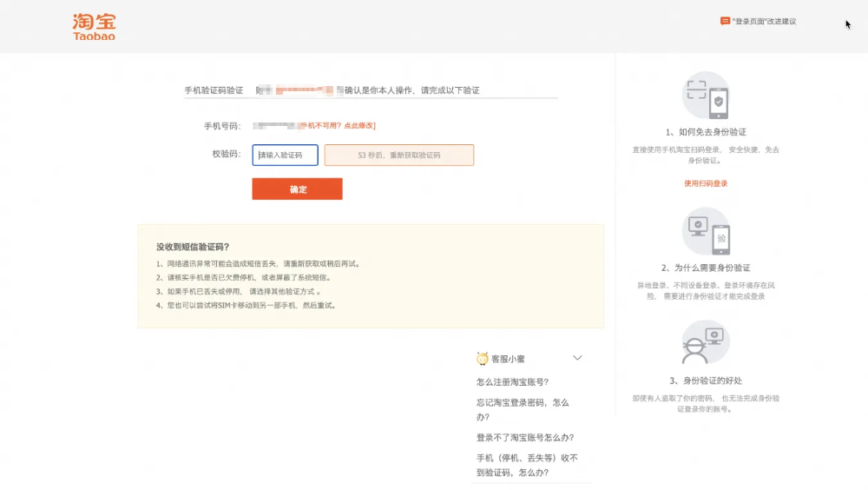Screen dimensions: 868x490
Task: Focus the 请输入验证码 input field
Action: coord(286,155)
